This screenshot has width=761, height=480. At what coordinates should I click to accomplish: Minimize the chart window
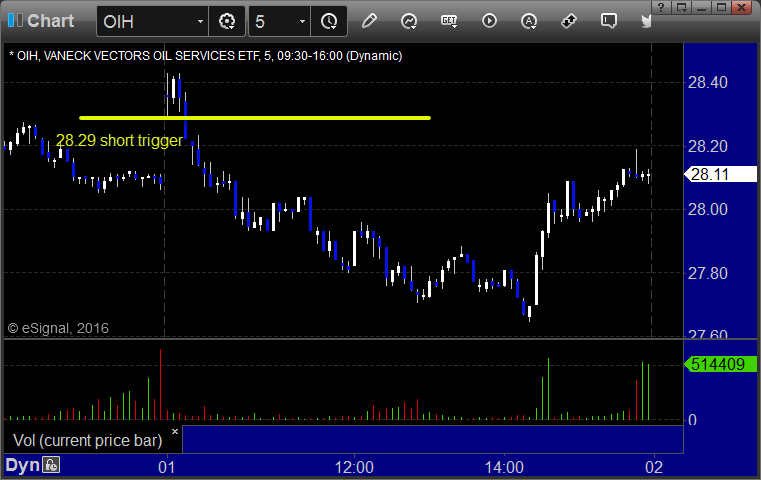click(x=701, y=7)
